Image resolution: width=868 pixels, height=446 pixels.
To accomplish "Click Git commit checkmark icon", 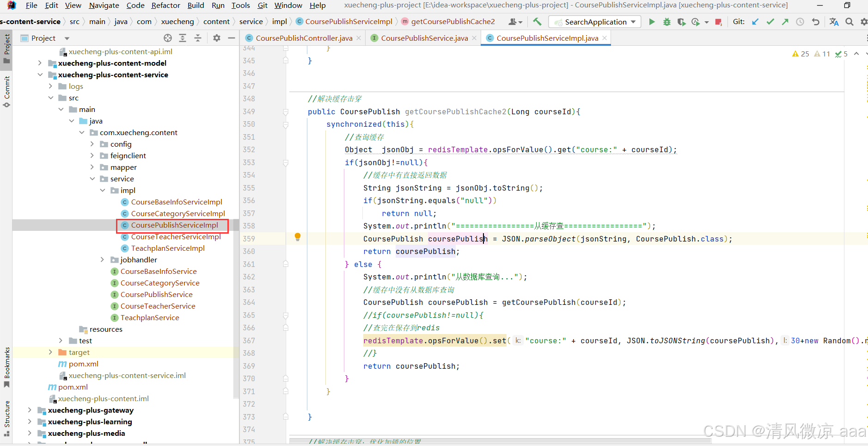I will (770, 22).
